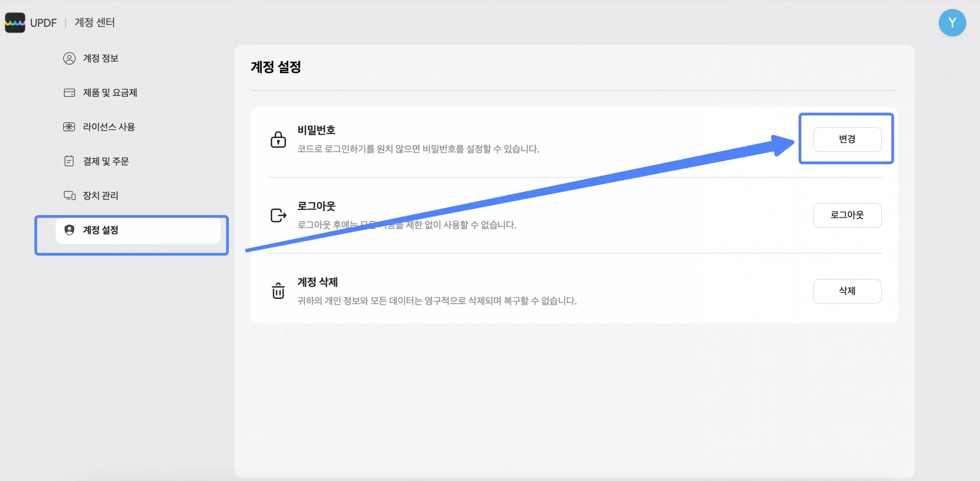Select 라이선스 사용 in sidebar
This screenshot has width=980, height=481.
pyautogui.click(x=109, y=127)
